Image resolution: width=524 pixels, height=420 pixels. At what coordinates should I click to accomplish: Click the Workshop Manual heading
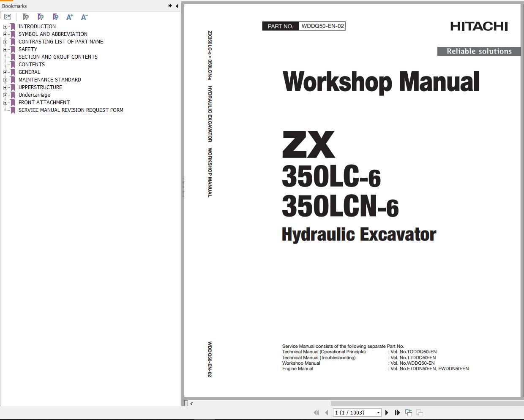(x=381, y=81)
